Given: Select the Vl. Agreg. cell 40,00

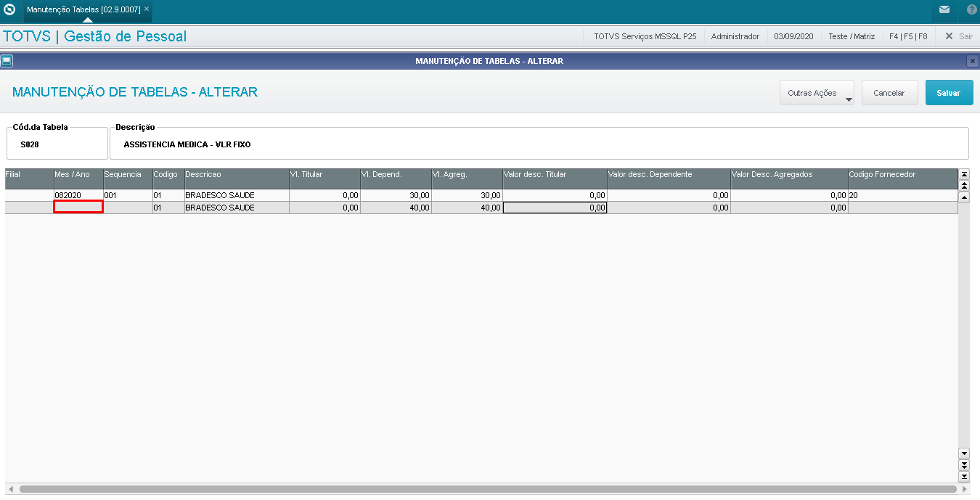Looking at the screenshot, I should (x=467, y=208).
